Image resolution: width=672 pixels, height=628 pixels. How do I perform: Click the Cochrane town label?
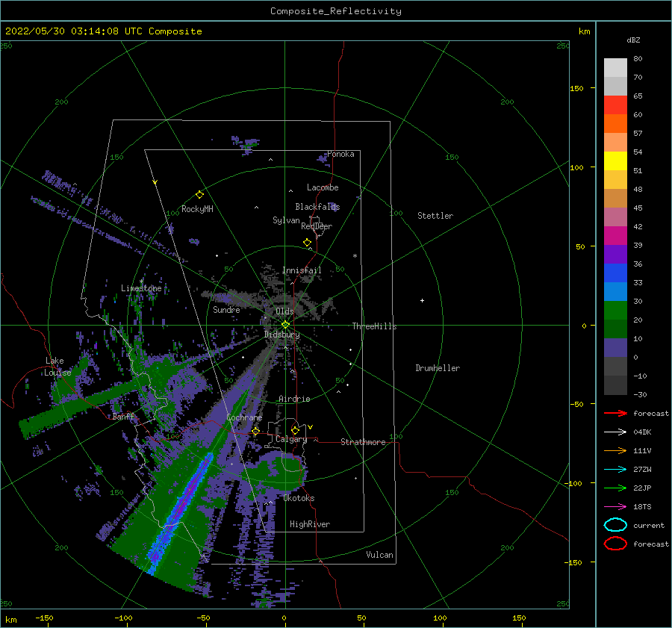tap(244, 417)
